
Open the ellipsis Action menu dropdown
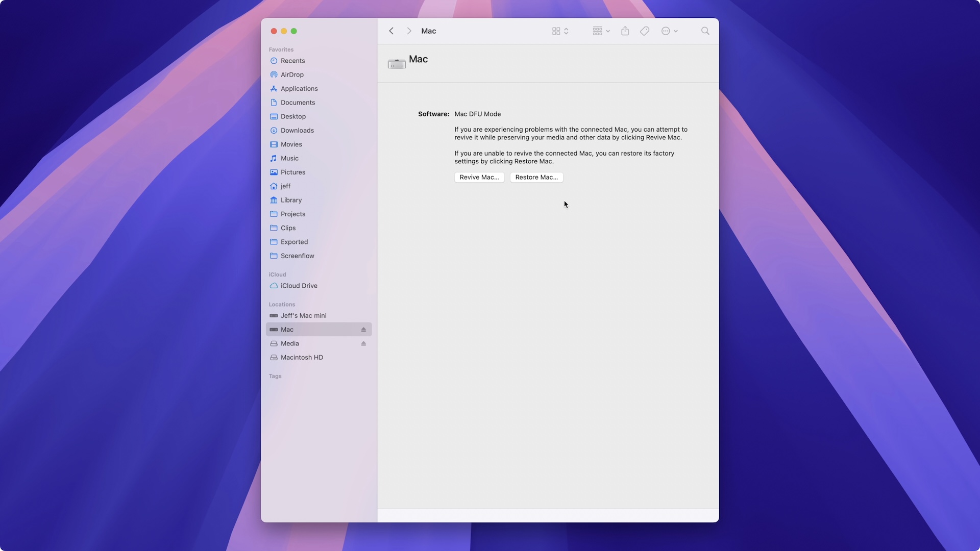(669, 31)
